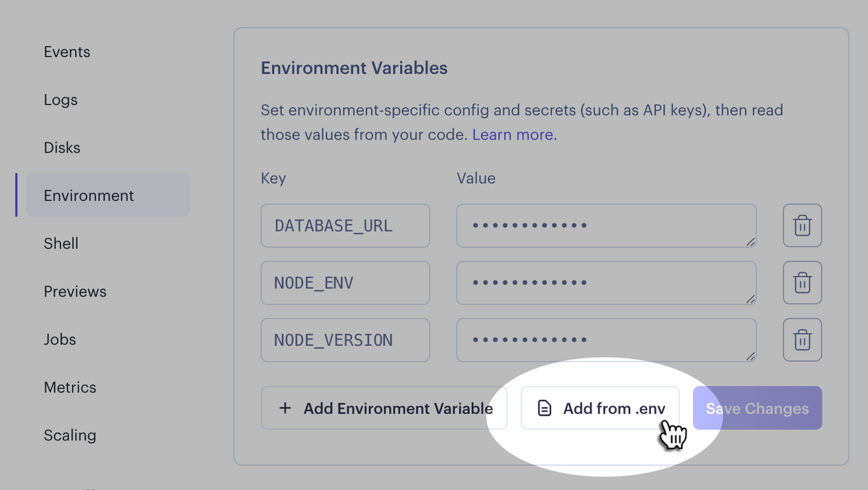Open Scaling settings

[x=70, y=435]
